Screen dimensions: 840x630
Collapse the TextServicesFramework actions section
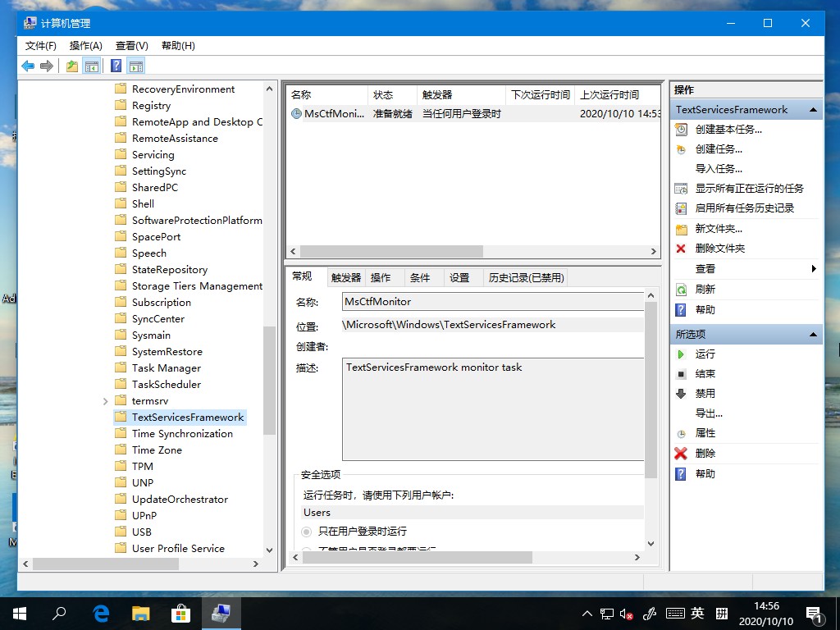(x=812, y=108)
